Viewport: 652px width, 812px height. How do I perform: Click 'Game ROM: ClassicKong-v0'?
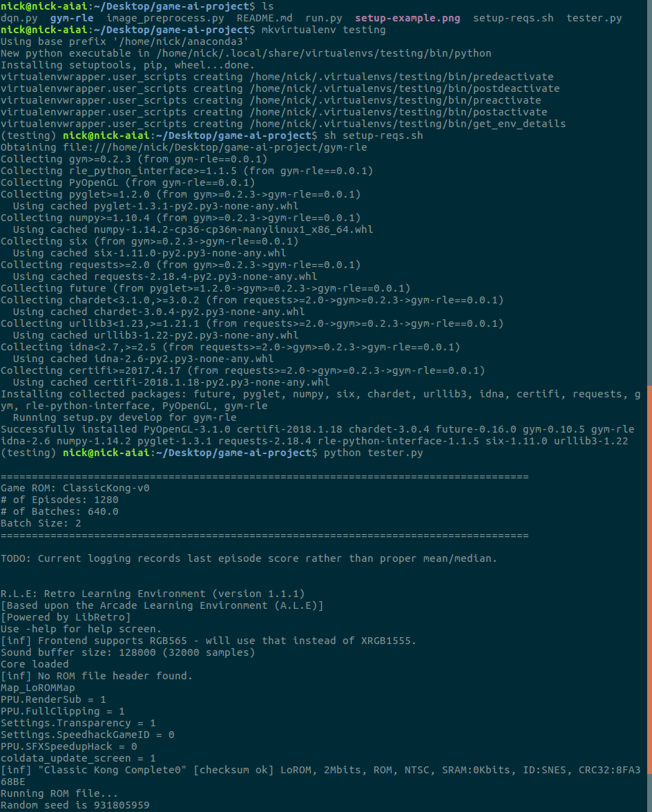click(x=75, y=489)
